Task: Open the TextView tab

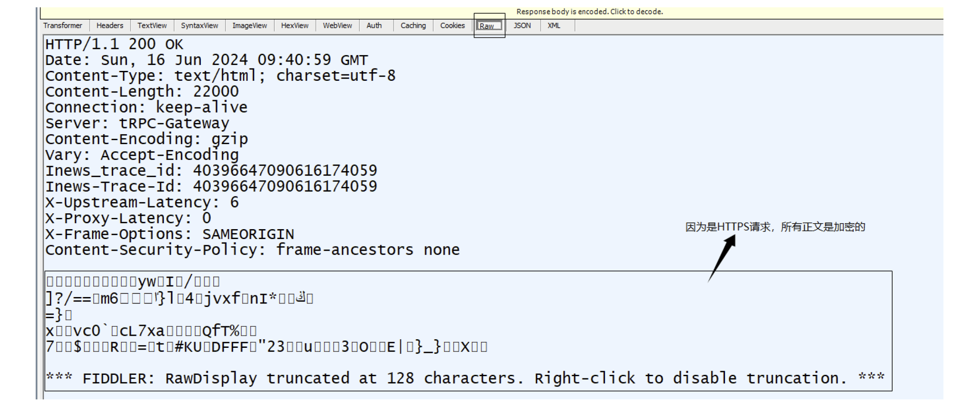Action: coord(152,25)
